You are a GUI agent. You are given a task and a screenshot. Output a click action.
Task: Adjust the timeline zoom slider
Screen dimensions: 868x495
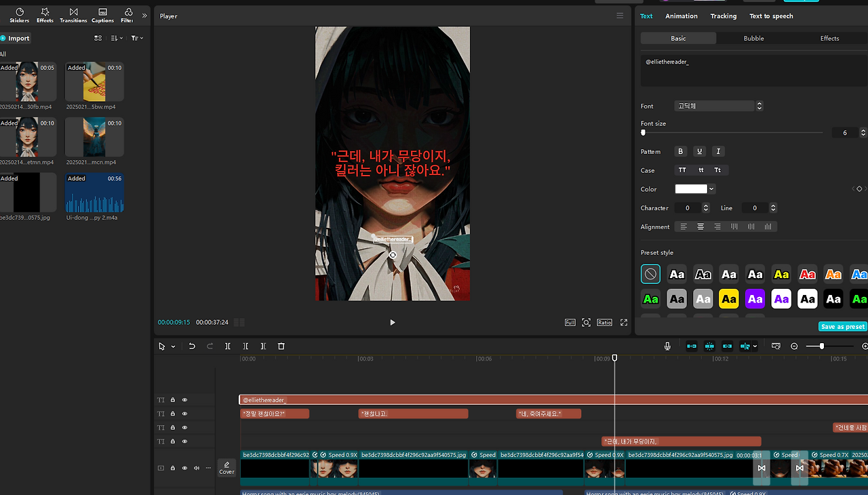pyautogui.click(x=822, y=346)
